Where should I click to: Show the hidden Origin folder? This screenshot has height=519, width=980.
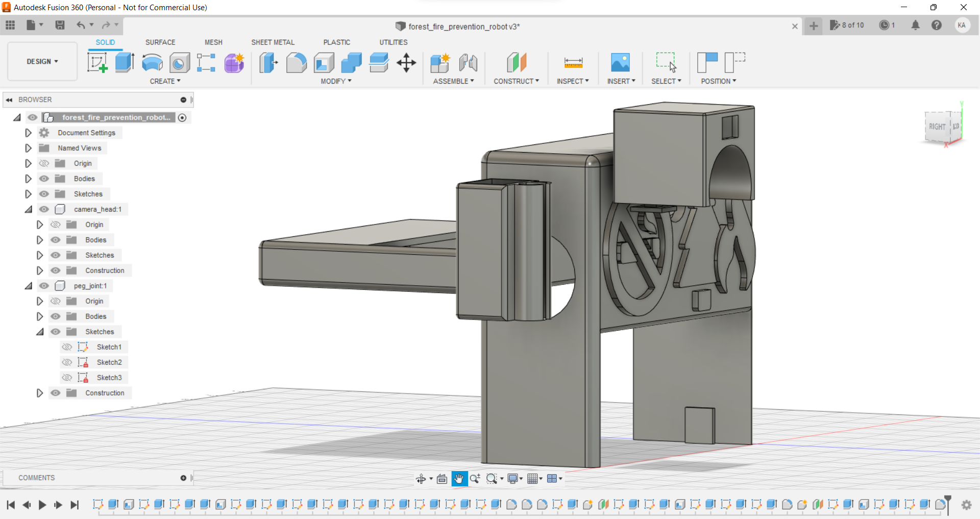(x=44, y=163)
